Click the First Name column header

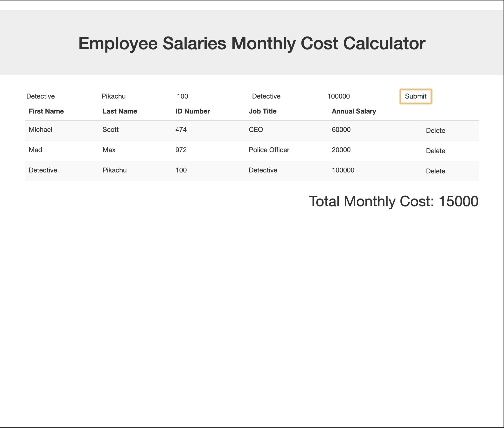point(46,111)
